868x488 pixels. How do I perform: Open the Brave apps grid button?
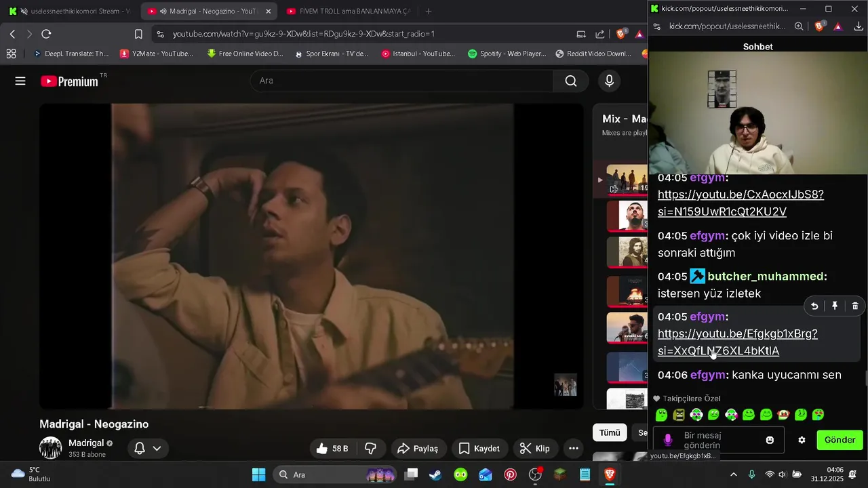[x=11, y=54]
